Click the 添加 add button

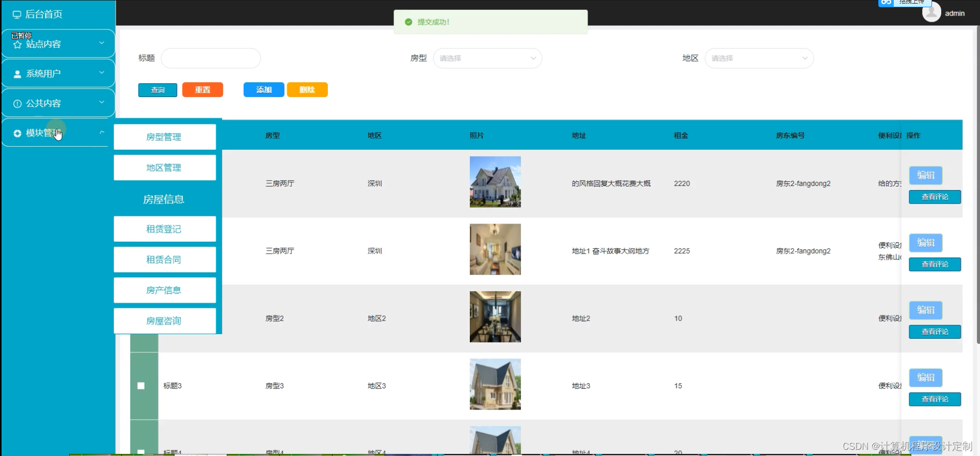pyautogui.click(x=264, y=90)
